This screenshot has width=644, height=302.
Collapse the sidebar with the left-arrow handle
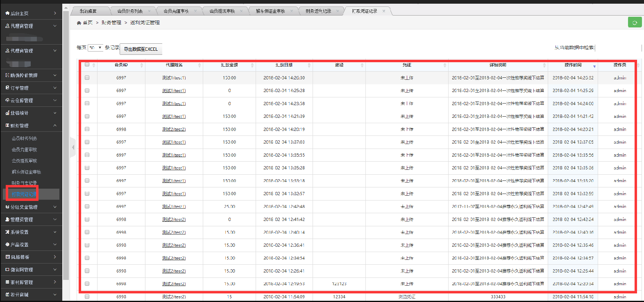[73, 147]
